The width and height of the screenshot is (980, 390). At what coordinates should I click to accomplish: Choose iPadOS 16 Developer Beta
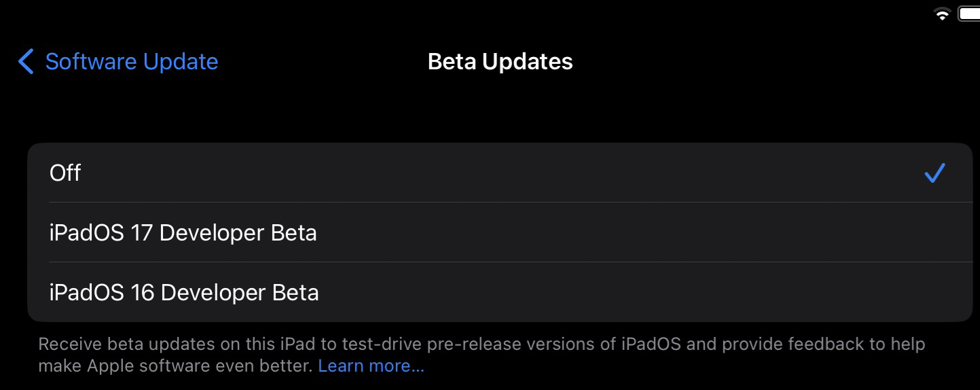coord(500,292)
